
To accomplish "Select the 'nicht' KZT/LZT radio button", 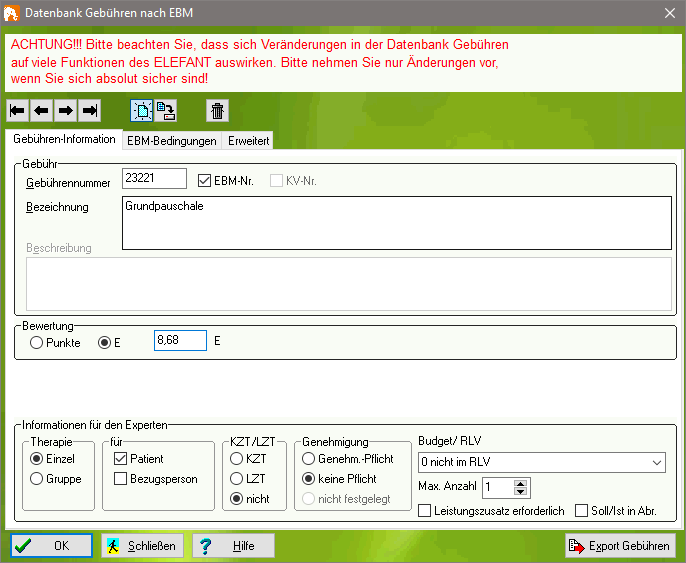I will 236,499.
